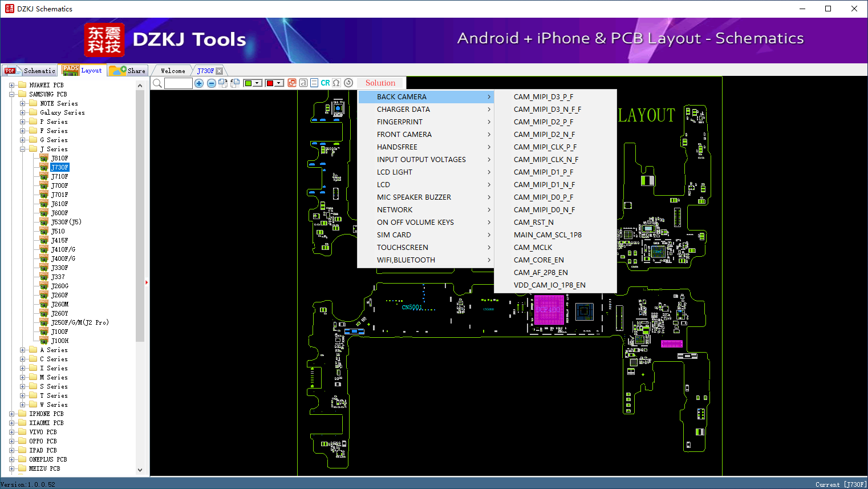Switch to the Layout tab
868x489 pixels.
point(82,70)
